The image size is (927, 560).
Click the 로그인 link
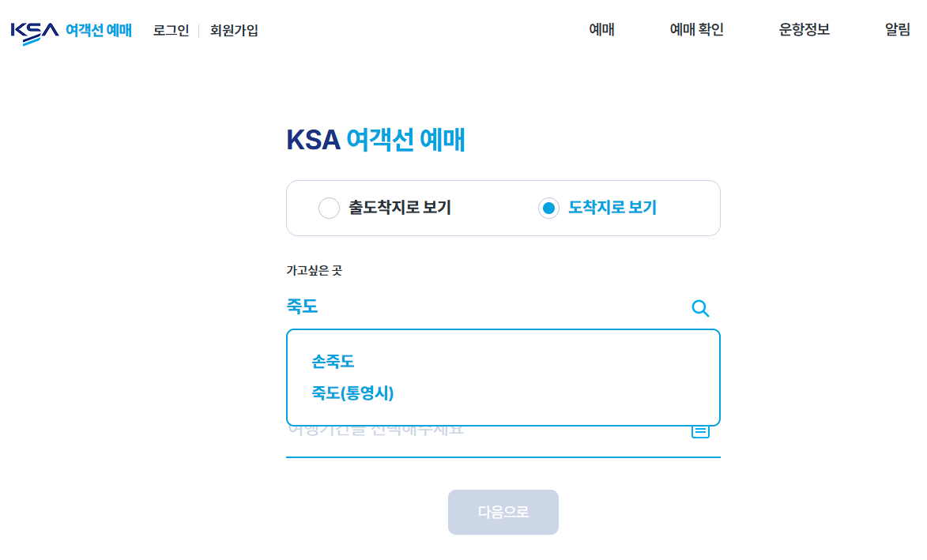pyautogui.click(x=170, y=29)
